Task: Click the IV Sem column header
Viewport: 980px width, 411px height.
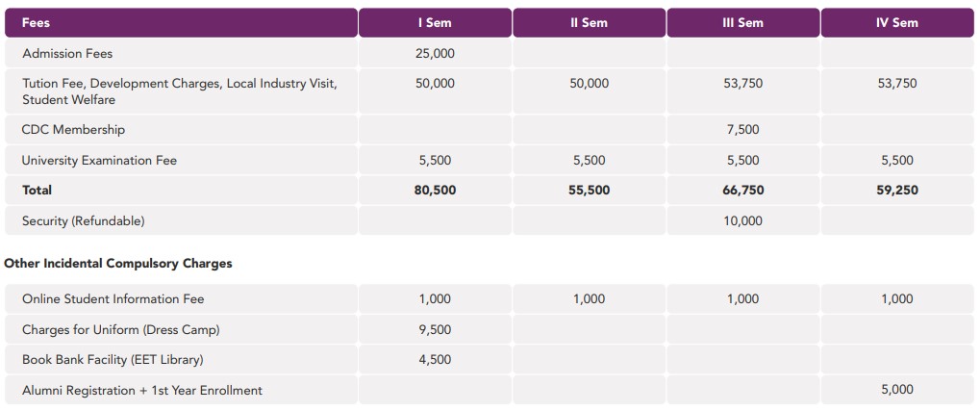Action: click(x=897, y=22)
